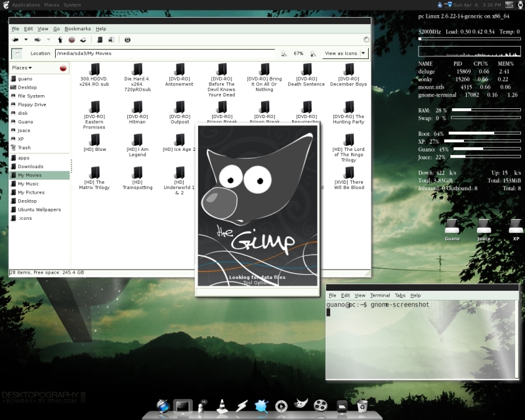Click the Back arrow in file browser toolbar
This screenshot has height=420, width=525.
coord(15,40)
